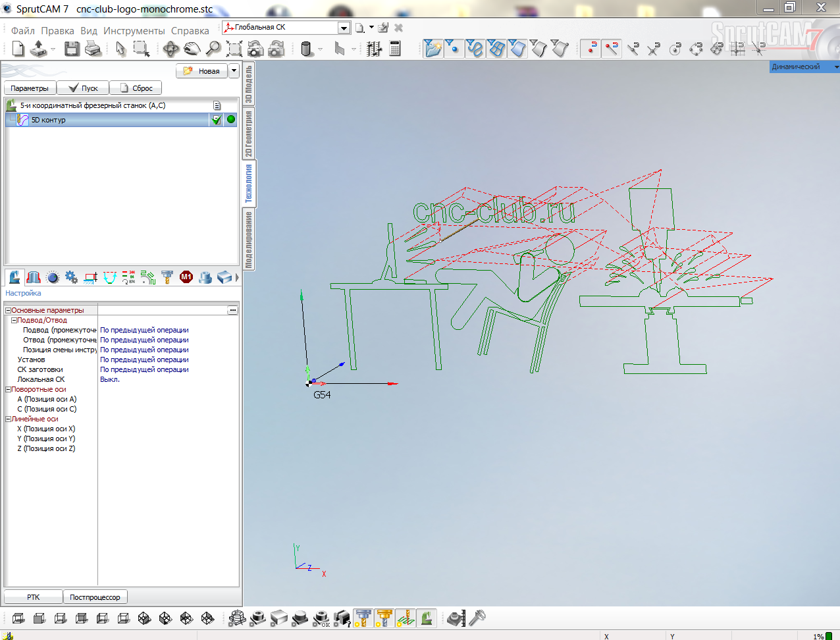
Task: Click the Print icon
Action: (x=93, y=49)
